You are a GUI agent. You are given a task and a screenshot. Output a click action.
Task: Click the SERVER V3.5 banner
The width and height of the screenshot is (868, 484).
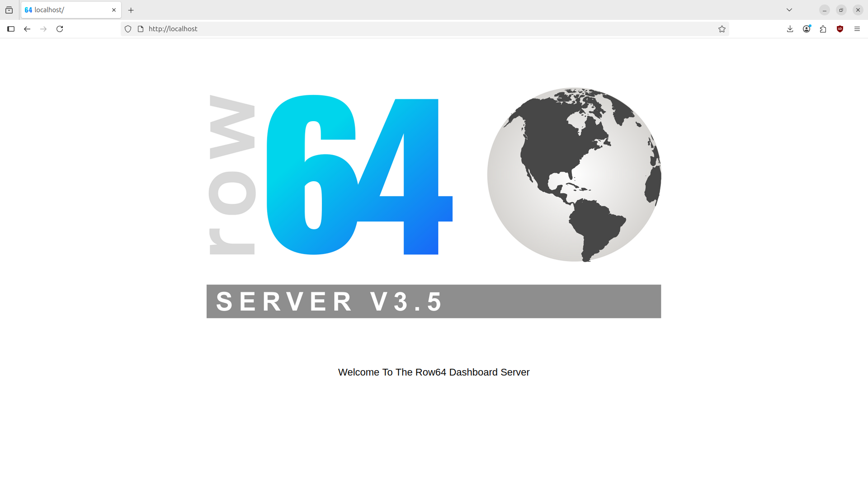[x=434, y=301]
